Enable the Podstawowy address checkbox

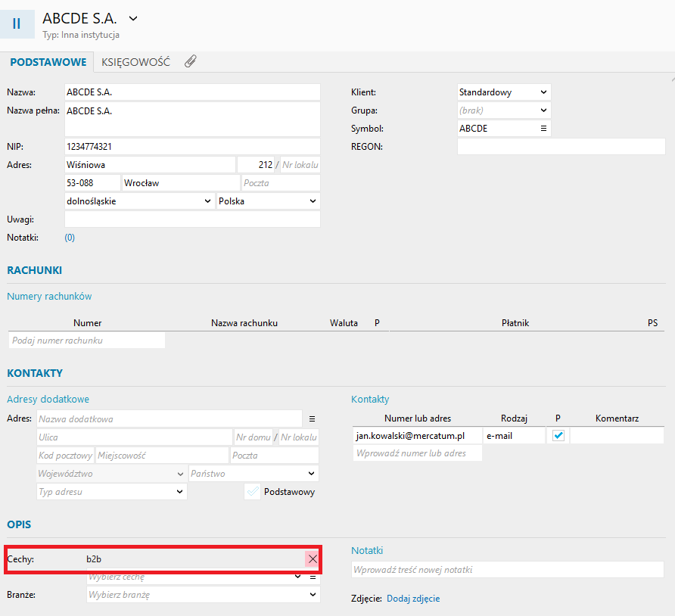(253, 492)
